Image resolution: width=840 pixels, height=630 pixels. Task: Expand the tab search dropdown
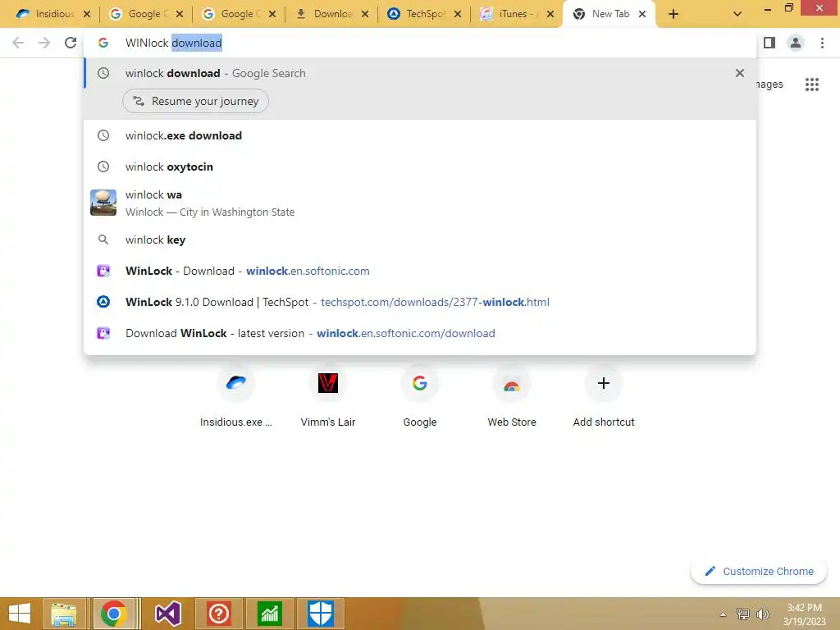pos(737,14)
